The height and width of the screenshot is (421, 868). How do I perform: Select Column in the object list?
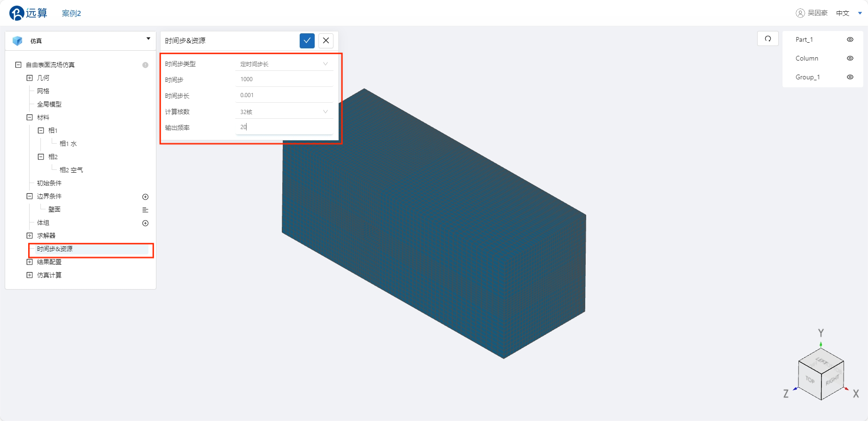(807, 58)
